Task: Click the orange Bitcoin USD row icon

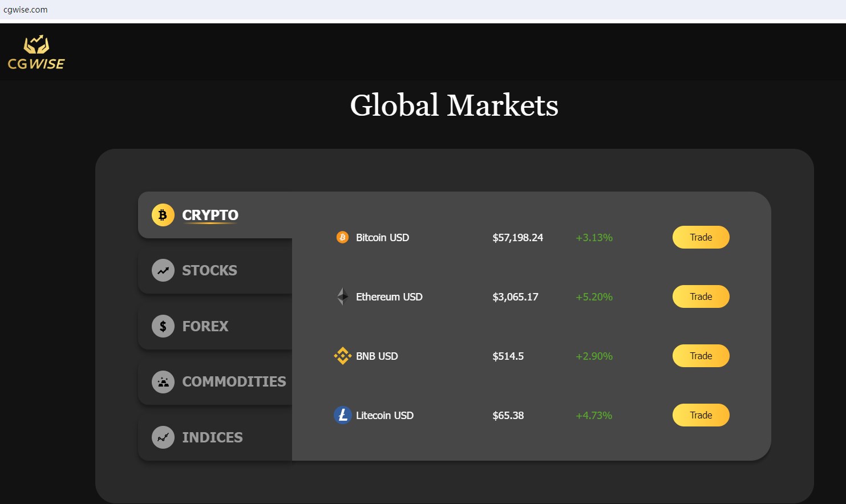Action: click(x=342, y=237)
